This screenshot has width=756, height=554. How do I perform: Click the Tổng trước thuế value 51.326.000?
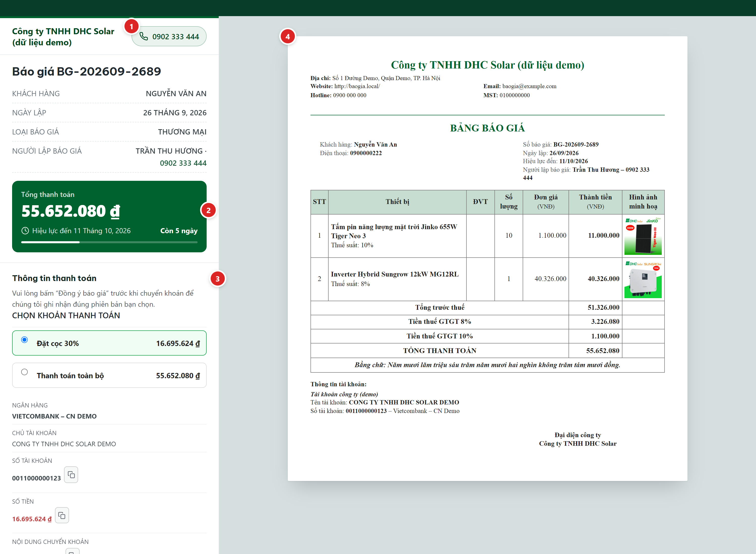pos(603,307)
